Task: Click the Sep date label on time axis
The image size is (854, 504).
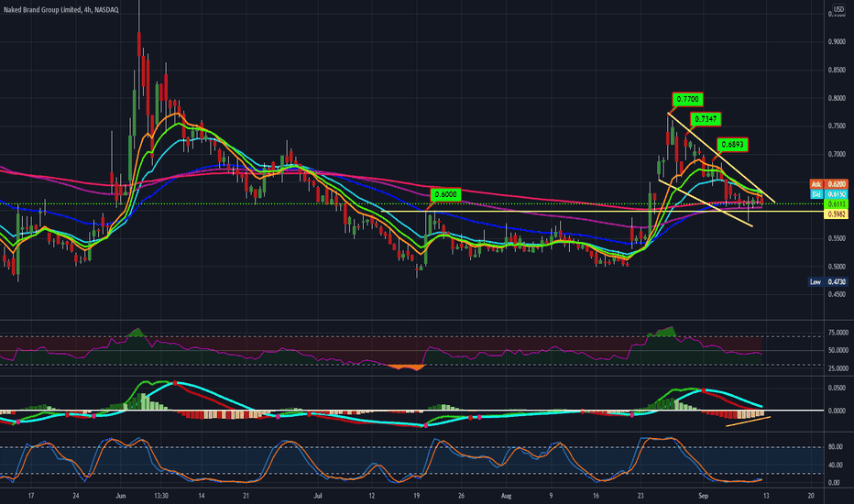Action: (703, 496)
